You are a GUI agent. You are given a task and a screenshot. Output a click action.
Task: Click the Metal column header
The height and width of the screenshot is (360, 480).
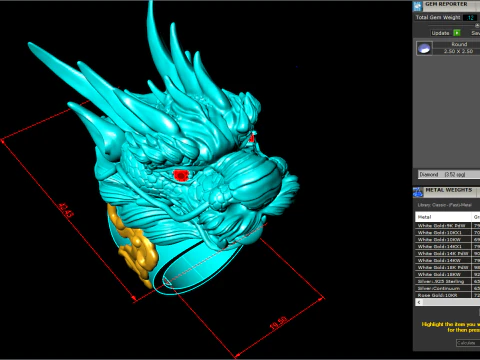[x=443, y=217]
